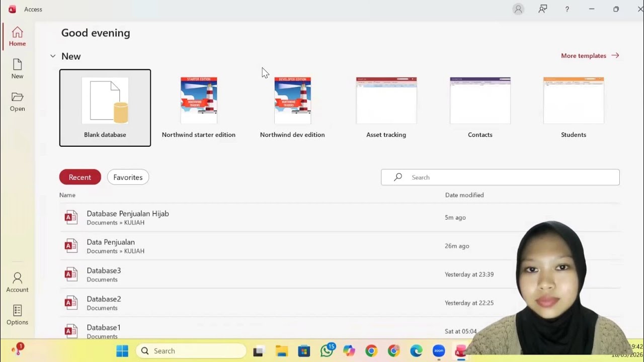
Task: Open the New page in sidebar
Action: [x=17, y=69]
